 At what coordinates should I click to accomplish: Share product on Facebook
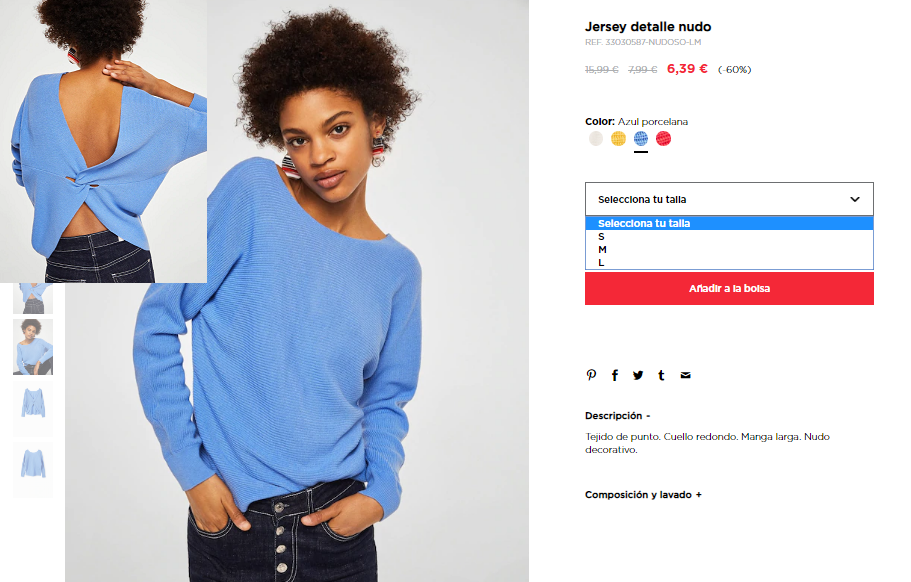615,375
